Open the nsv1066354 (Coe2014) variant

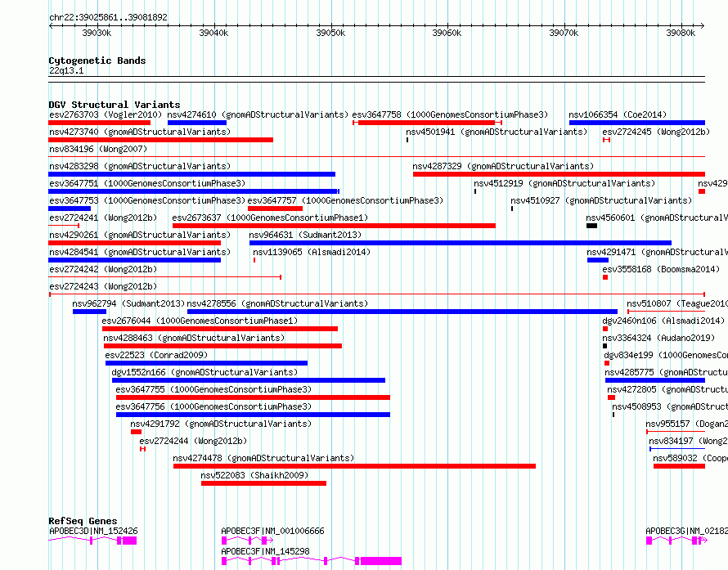pos(618,114)
